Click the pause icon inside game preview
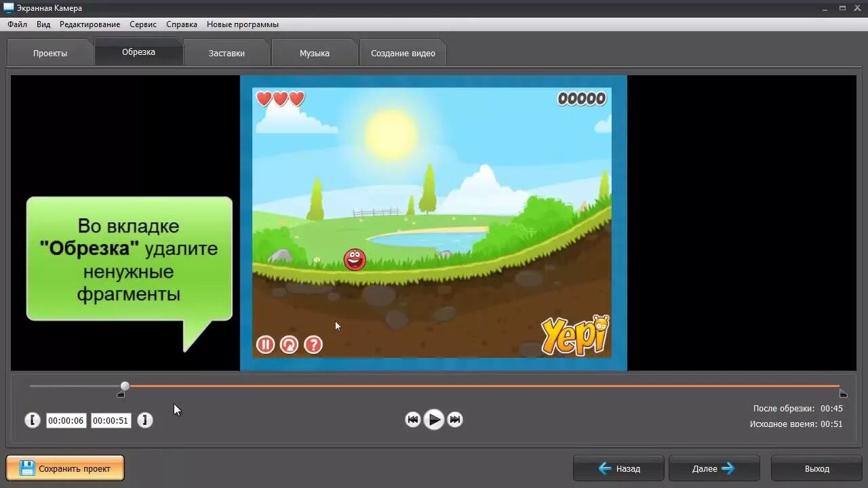Screen dimensions: 868x488 (265, 344)
